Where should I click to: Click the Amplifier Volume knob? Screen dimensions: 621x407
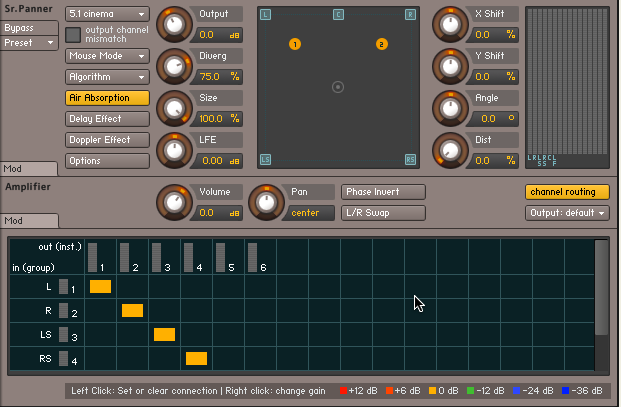point(174,202)
